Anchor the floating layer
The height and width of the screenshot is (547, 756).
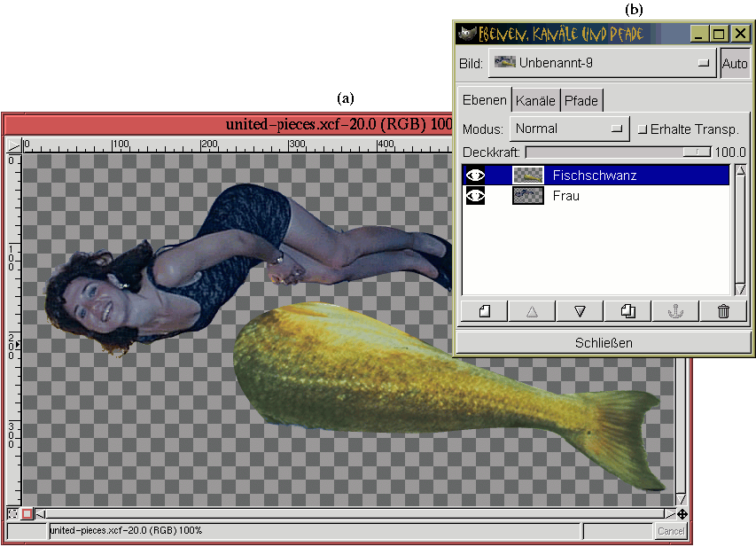[675, 311]
